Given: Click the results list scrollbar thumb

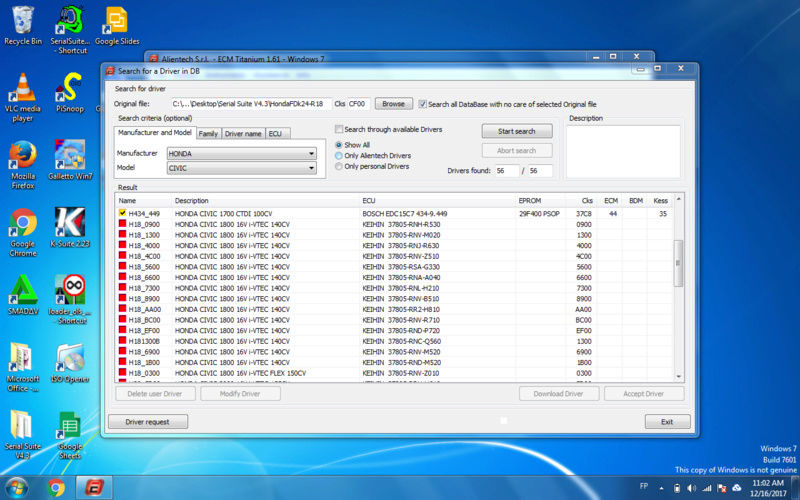Looking at the screenshot, I should tap(678, 263).
